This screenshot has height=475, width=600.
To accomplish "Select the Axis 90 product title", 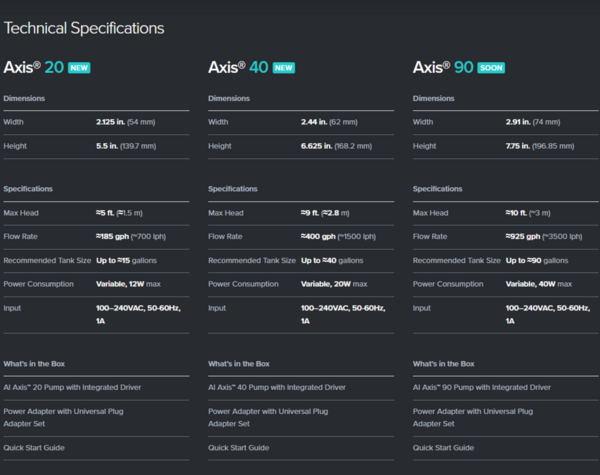I will [443, 67].
